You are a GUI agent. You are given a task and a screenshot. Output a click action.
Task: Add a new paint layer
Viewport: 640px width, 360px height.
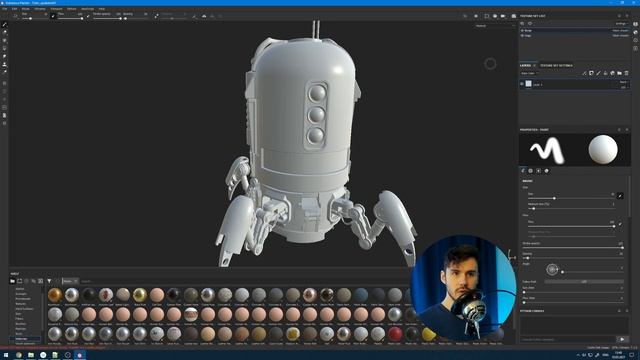pos(598,73)
